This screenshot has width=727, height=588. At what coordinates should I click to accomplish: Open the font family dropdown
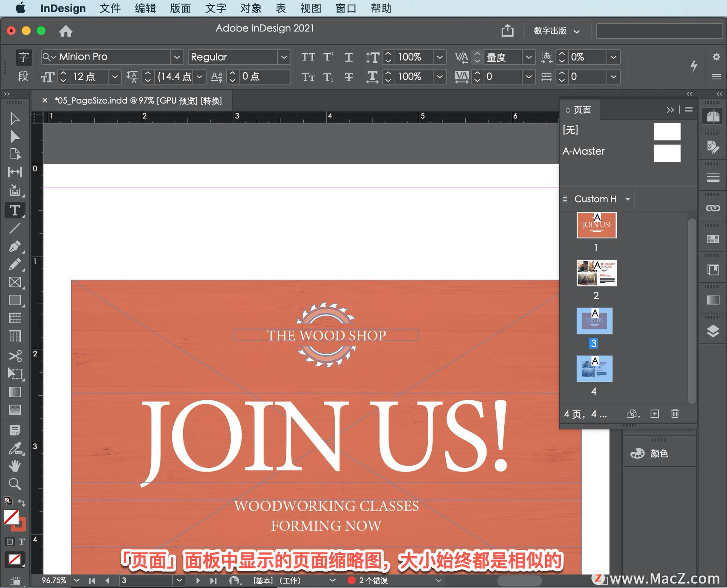(x=177, y=57)
